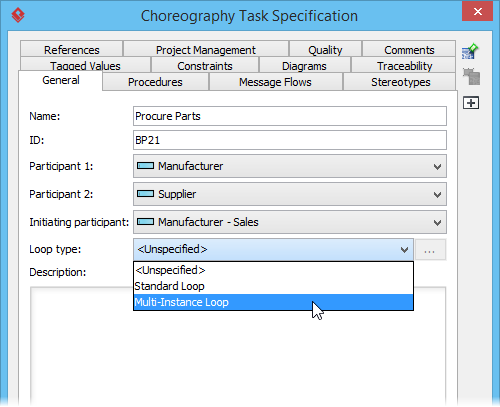The image size is (500, 407).
Task: Click the gray overlapping squares icon
Action: coord(471,76)
